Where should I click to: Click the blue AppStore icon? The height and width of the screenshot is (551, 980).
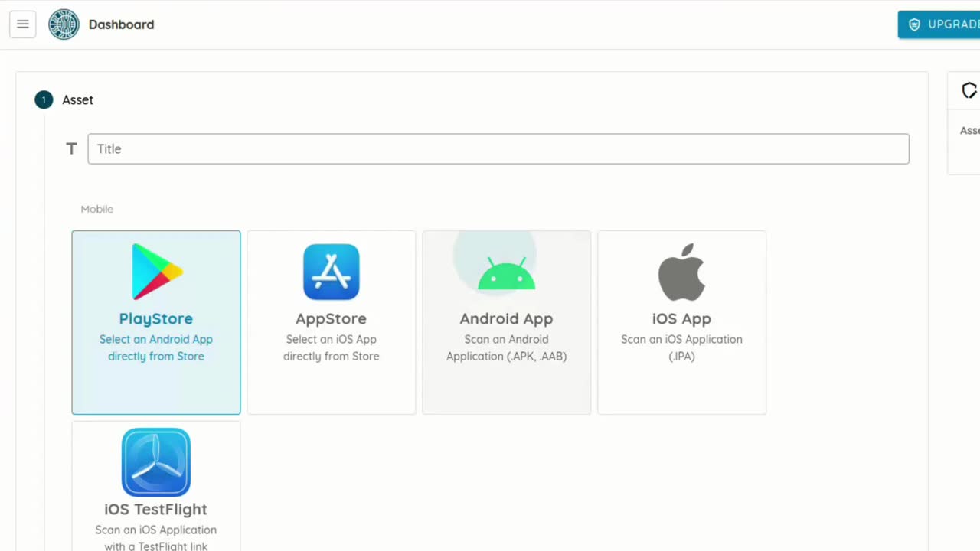click(x=332, y=272)
